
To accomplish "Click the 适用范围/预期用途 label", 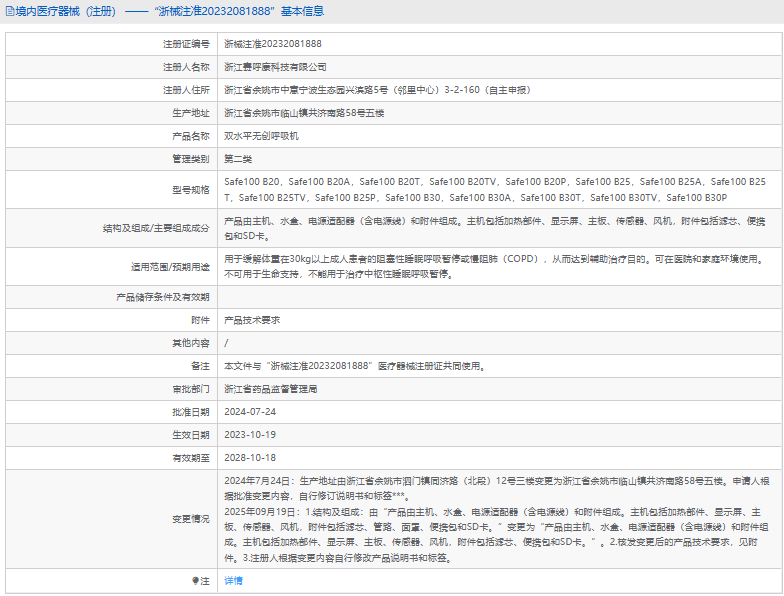I will [x=170, y=267].
